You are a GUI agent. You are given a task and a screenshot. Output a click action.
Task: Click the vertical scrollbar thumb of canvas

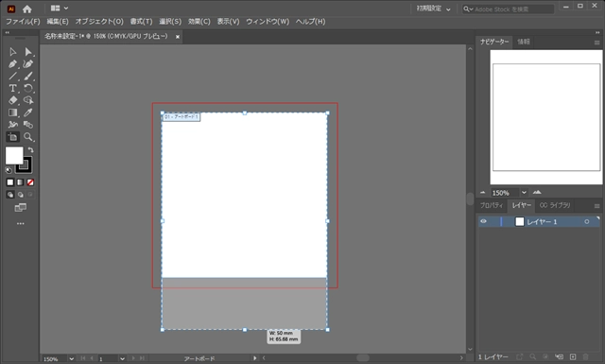470,199
